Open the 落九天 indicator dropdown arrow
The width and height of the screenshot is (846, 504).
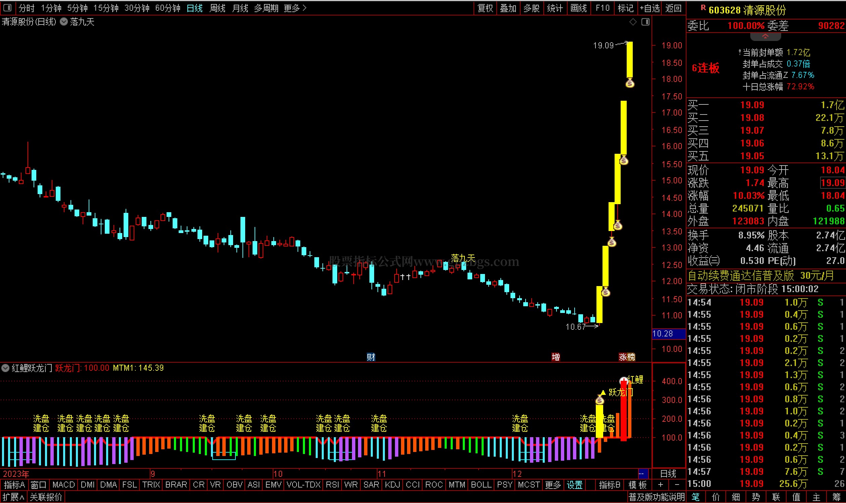pyautogui.click(x=63, y=22)
